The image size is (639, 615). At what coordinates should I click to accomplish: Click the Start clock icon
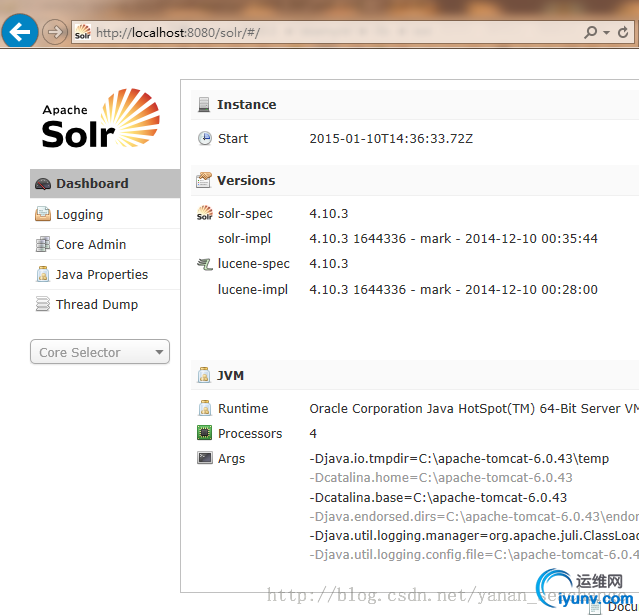click(x=205, y=138)
